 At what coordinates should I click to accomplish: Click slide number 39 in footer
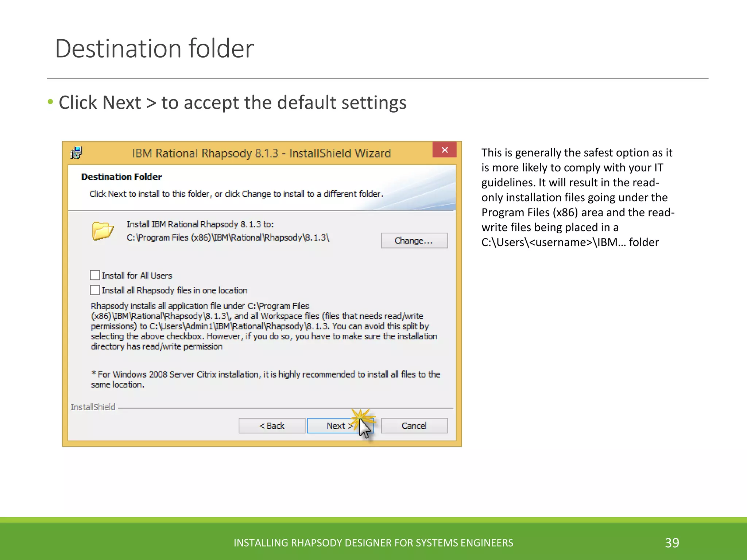[x=672, y=543]
